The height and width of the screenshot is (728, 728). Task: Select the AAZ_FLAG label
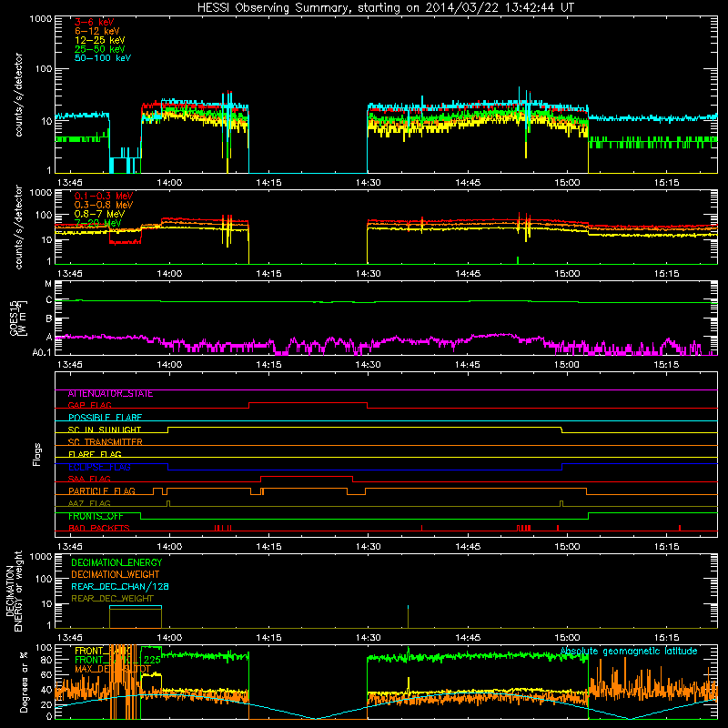click(89, 503)
